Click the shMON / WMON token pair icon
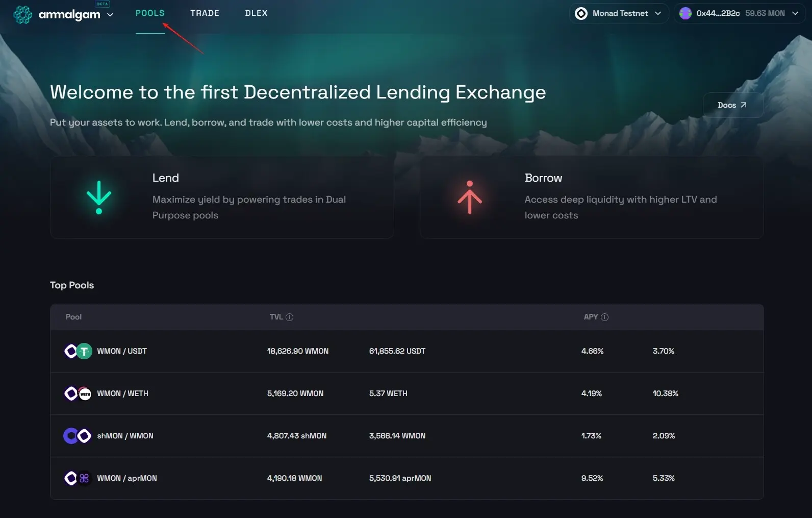812x518 pixels. pos(78,436)
